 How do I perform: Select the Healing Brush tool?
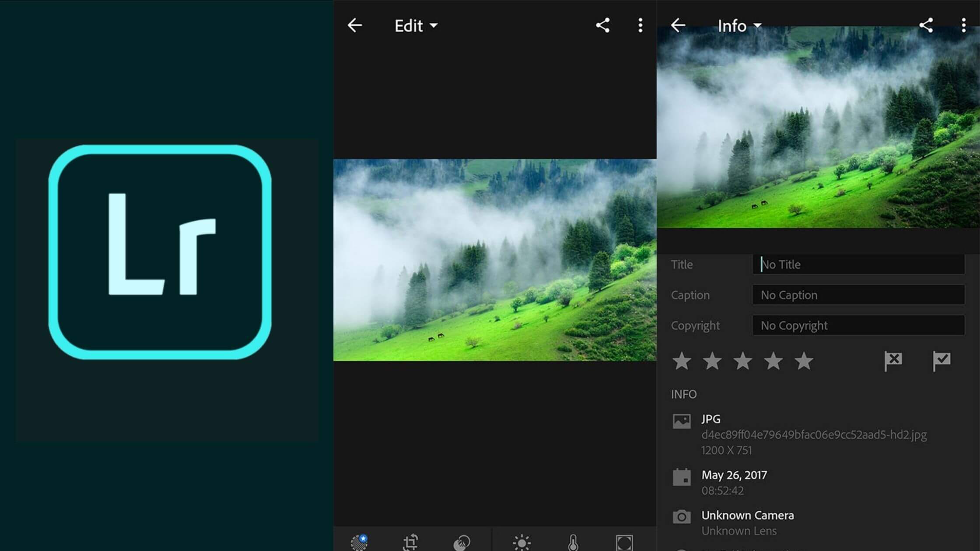pos(461,541)
